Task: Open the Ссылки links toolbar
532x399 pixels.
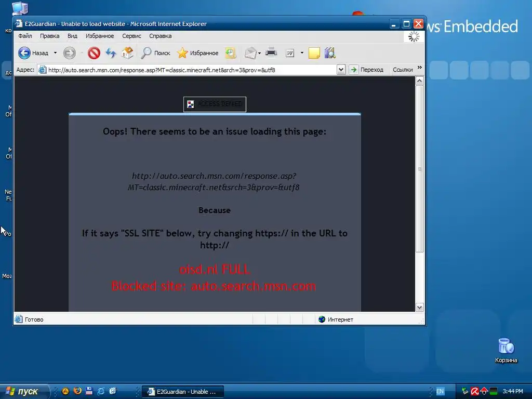Action: [x=403, y=70]
